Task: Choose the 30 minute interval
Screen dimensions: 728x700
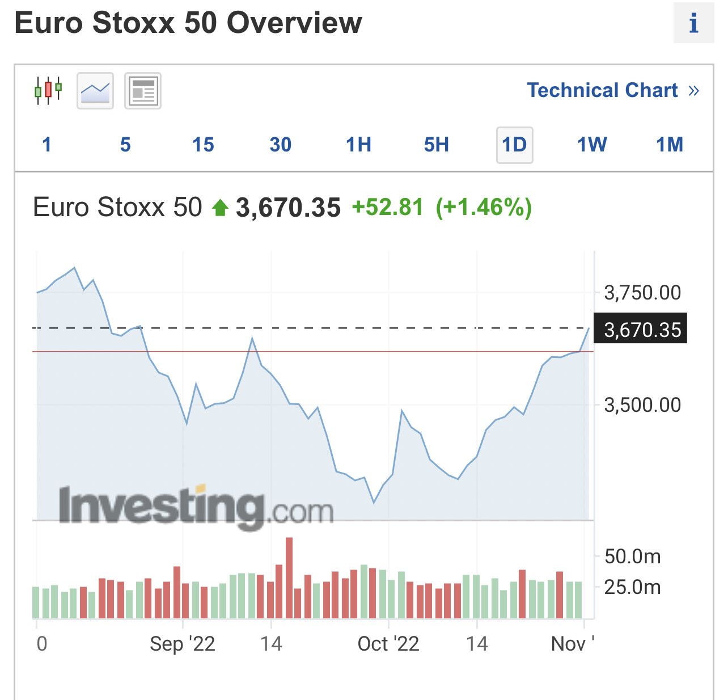Action: [x=281, y=145]
